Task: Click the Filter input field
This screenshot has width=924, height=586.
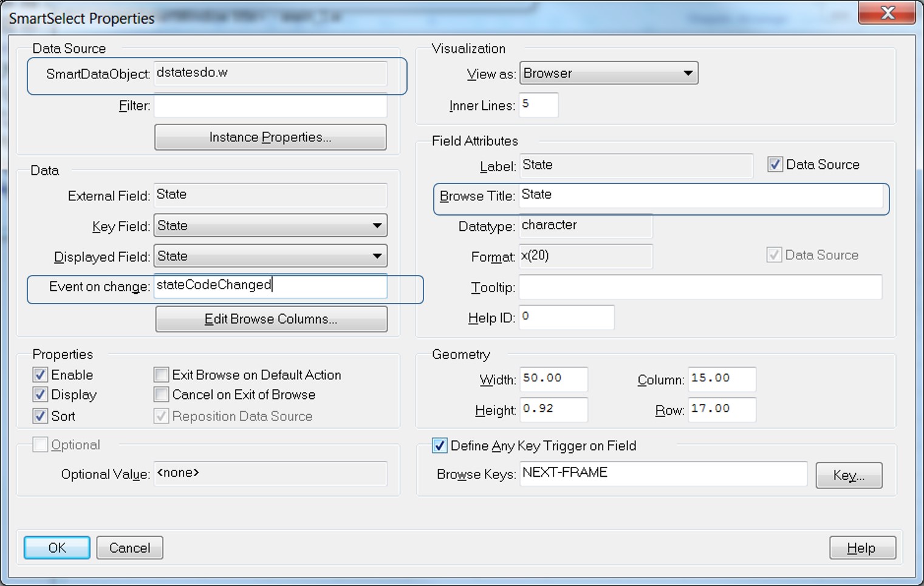Action: coord(270,106)
